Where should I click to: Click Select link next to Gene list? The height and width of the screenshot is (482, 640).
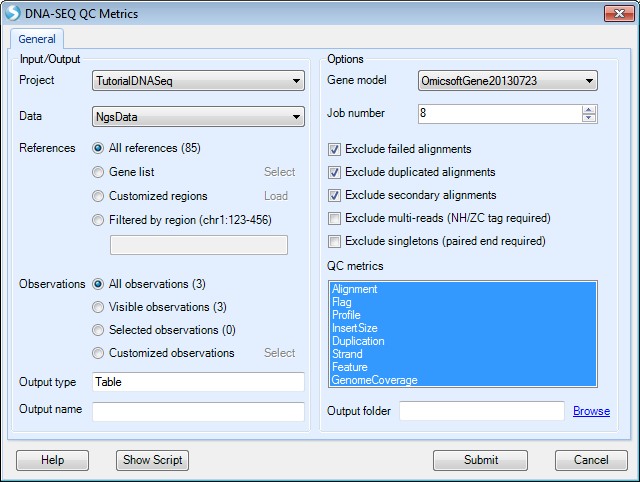click(279, 172)
